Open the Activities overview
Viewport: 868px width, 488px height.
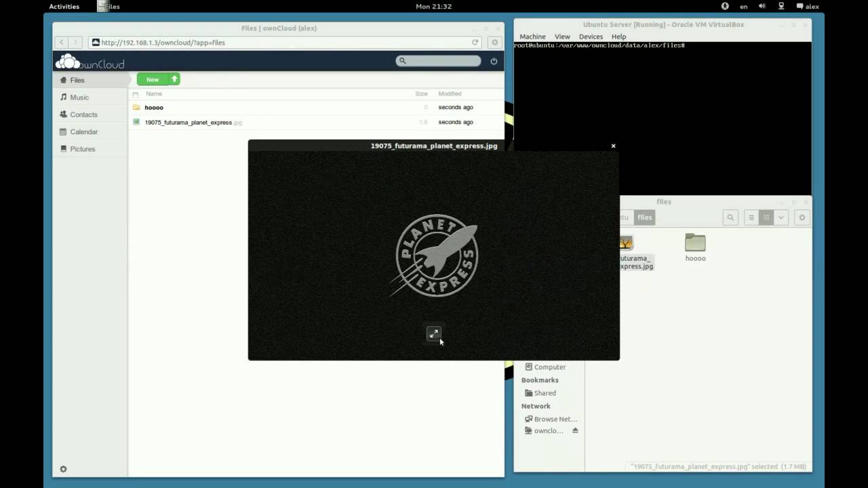tap(64, 6)
